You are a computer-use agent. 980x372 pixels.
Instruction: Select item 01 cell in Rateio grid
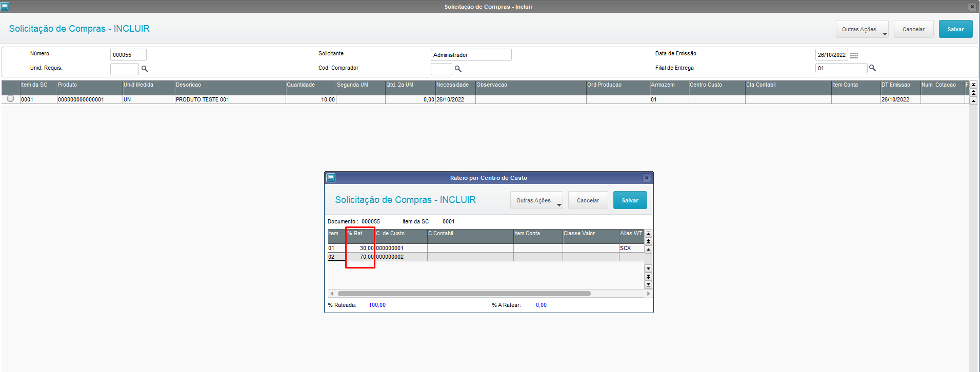(336, 248)
